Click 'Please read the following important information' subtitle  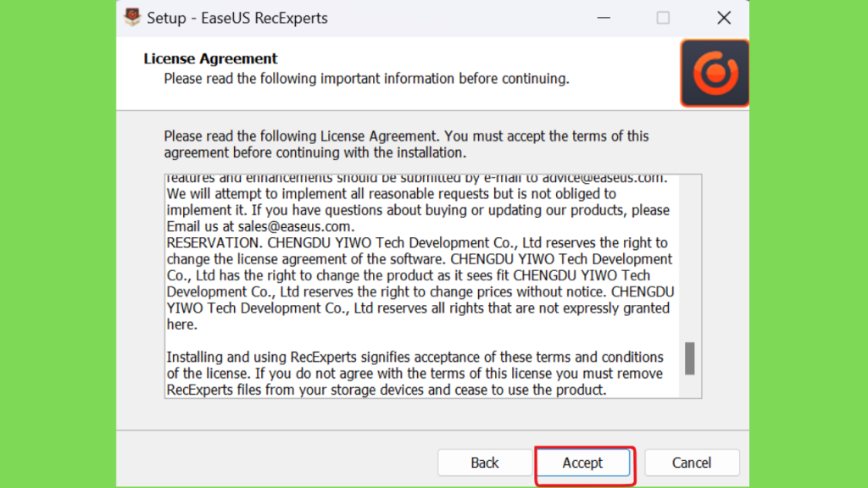tap(366, 79)
